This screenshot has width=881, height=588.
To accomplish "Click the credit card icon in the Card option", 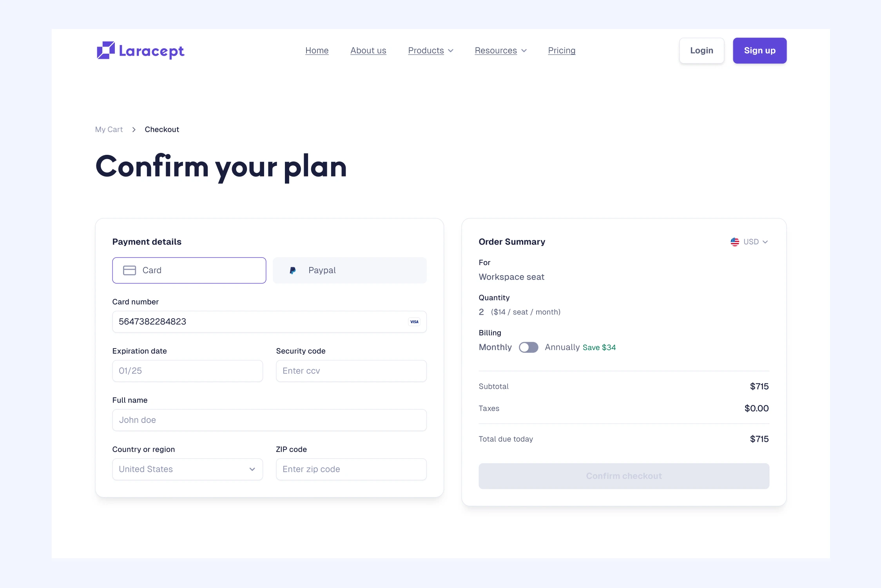I will [129, 270].
